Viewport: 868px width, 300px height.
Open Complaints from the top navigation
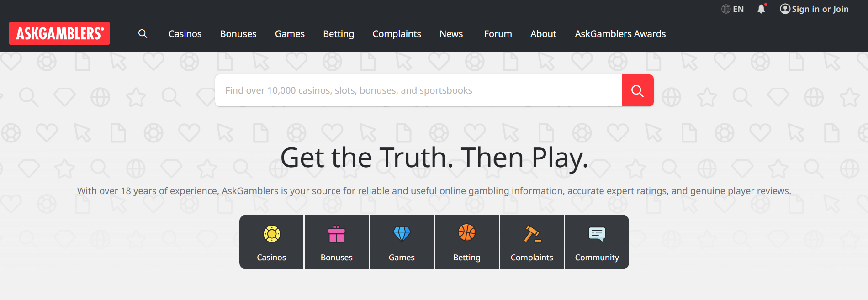point(397,34)
